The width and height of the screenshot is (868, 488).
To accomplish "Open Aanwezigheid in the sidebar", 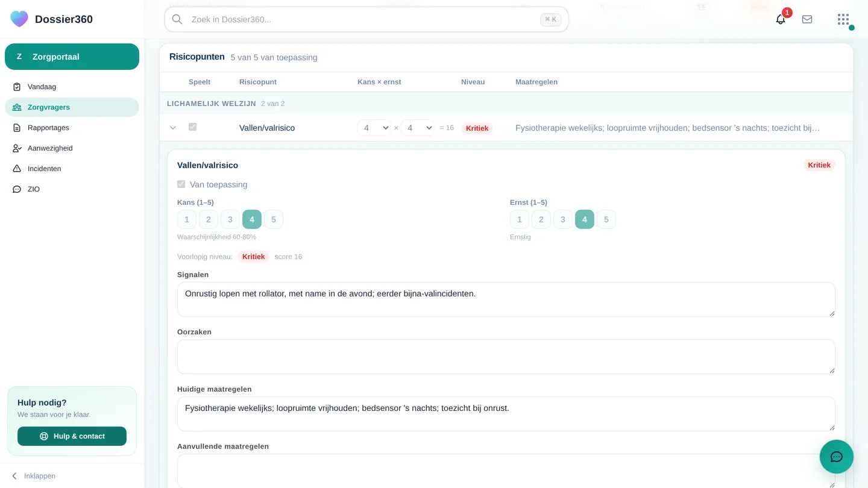I will (72, 148).
